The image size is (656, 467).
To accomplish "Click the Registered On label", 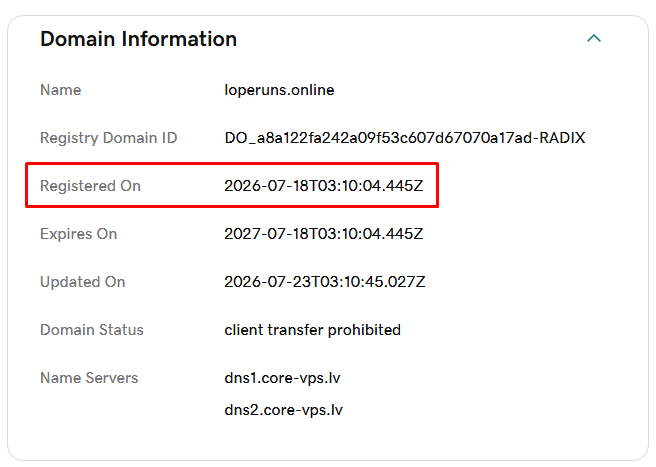I will coord(90,186).
